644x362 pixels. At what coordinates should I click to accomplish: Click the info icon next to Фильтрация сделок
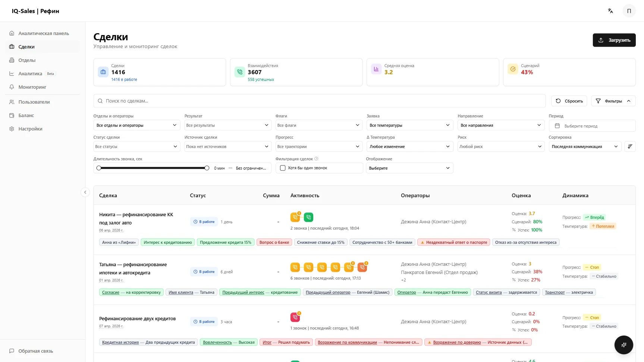coord(316,159)
